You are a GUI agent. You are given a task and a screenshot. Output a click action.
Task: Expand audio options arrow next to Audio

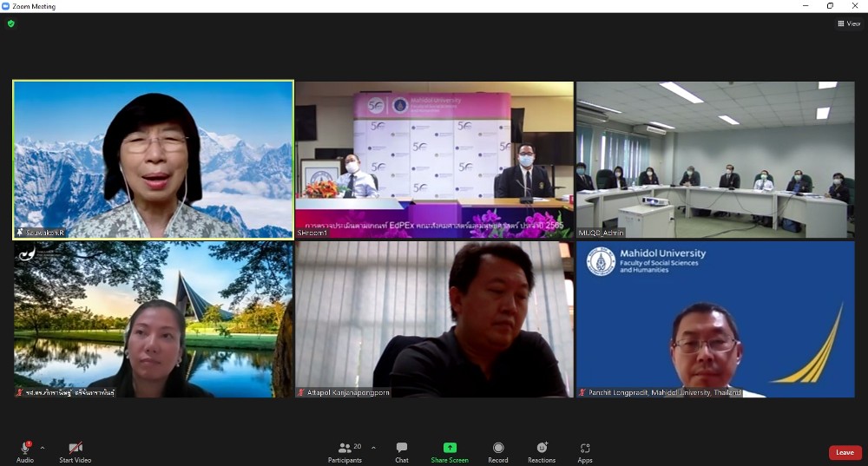click(x=43, y=448)
